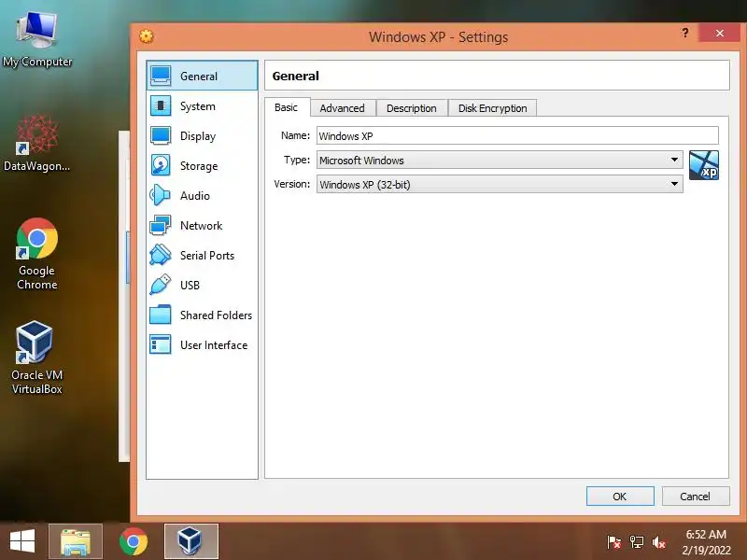Open Chrome from the taskbar
The height and width of the screenshot is (560, 747).
[x=134, y=541]
